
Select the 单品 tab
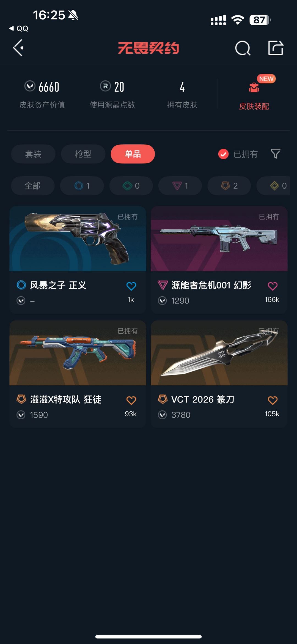pos(133,154)
